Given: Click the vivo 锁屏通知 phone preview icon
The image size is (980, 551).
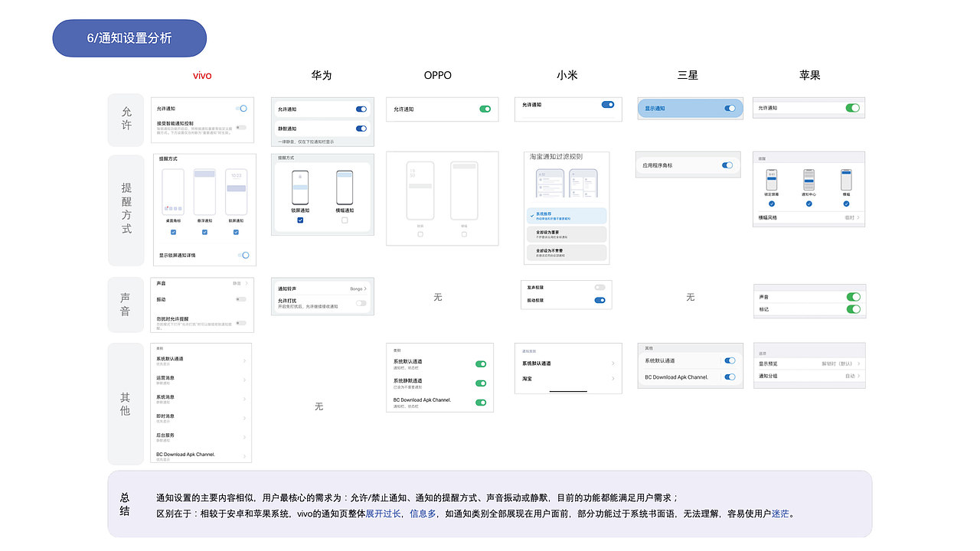Looking at the screenshot, I should (x=236, y=192).
